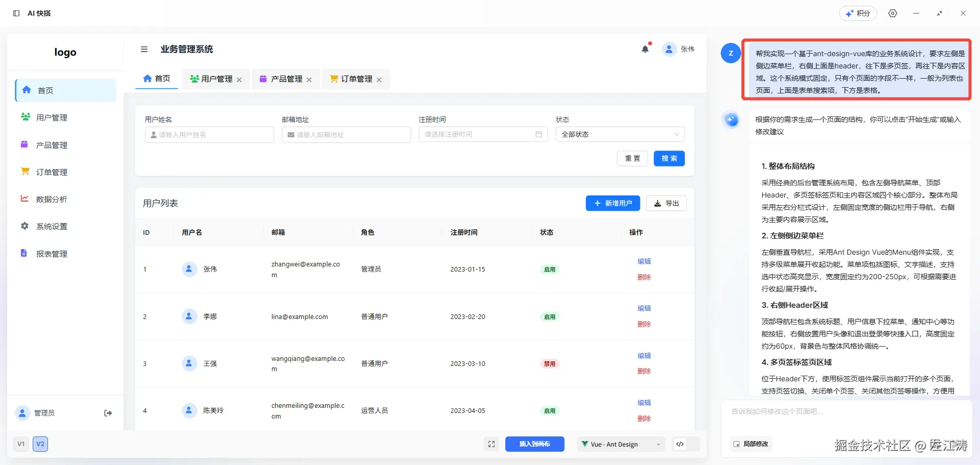980x465 pixels.
Task: Switch to version V2
Action: (40, 444)
